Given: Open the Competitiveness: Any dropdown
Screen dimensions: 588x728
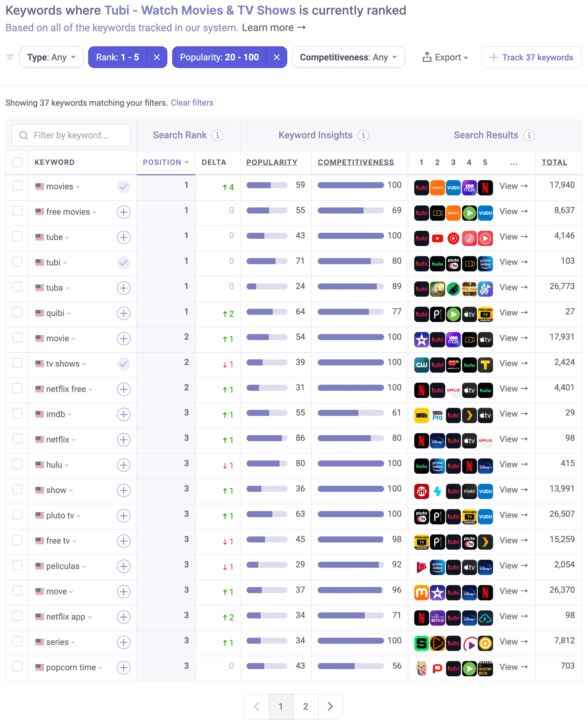Looking at the screenshot, I should pos(348,57).
